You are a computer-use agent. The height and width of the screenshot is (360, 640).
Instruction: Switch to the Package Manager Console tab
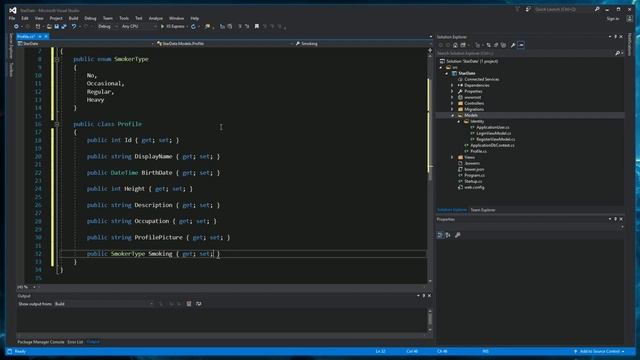click(x=41, y=342)
